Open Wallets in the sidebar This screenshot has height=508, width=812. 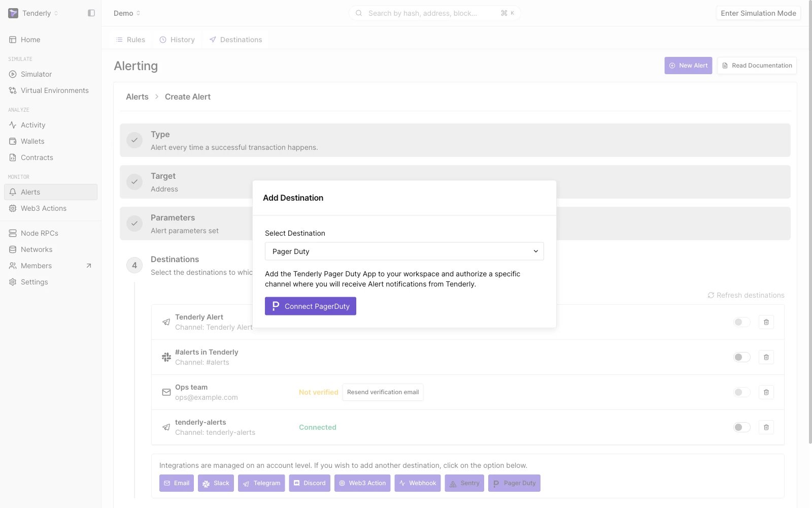pos(51,141)
